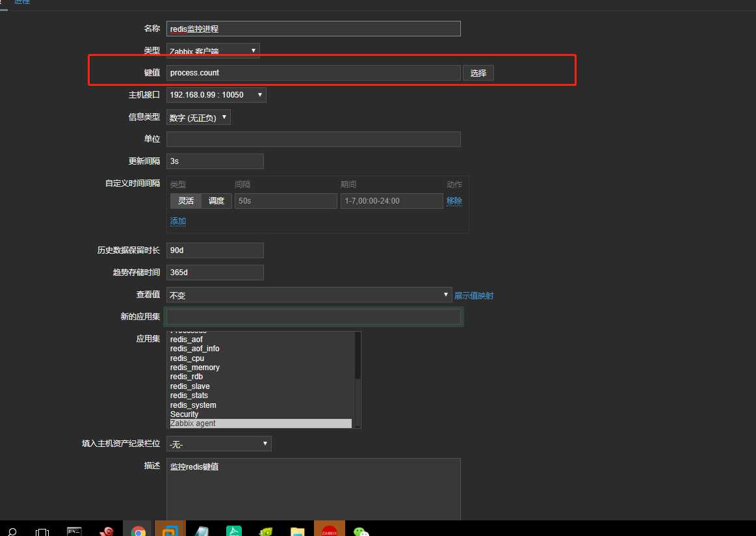Open the Zabbix app on the taskbar
756x536 pixels.
coord(330,529)
